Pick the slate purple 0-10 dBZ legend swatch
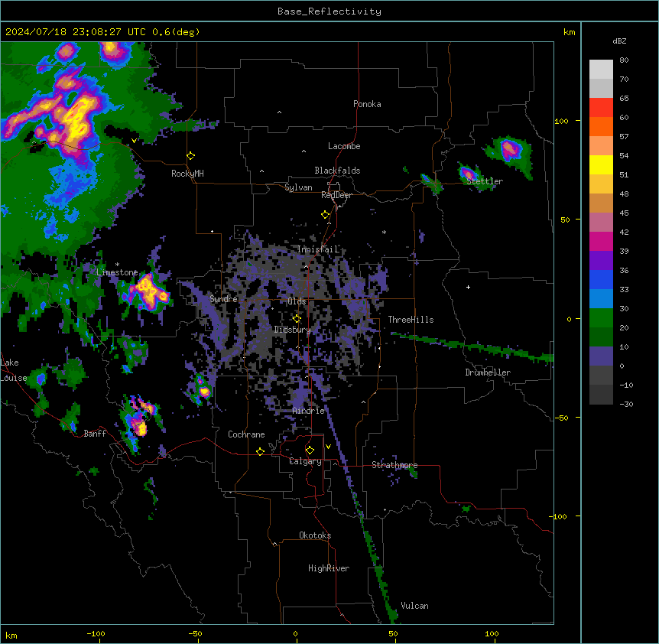The image size is (659, 644). (601, 356)
